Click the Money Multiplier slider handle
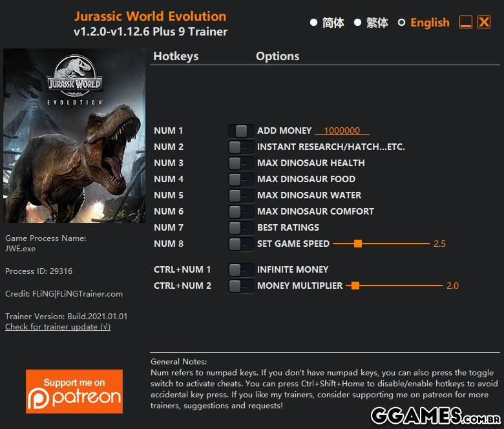The image size is (504, 429). 355,286
